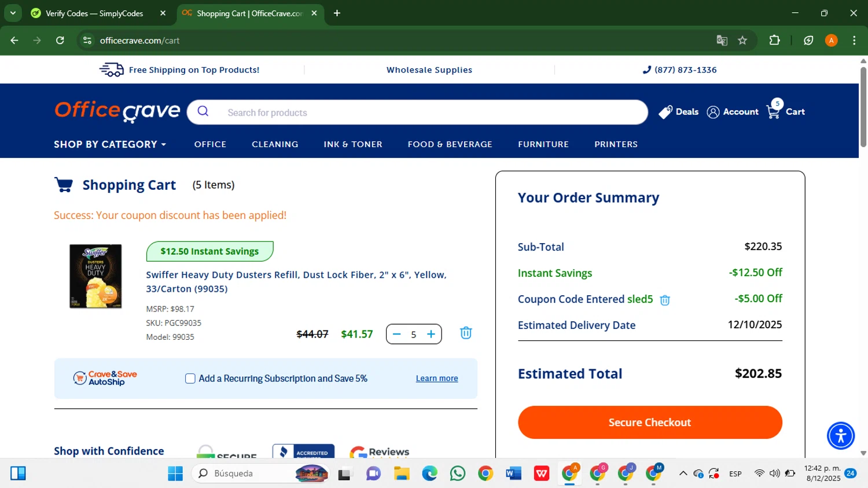Click the OfficeCrave logo
Image resolution: width=868 pixels, height=488 pixels.
tap(117, 112)
